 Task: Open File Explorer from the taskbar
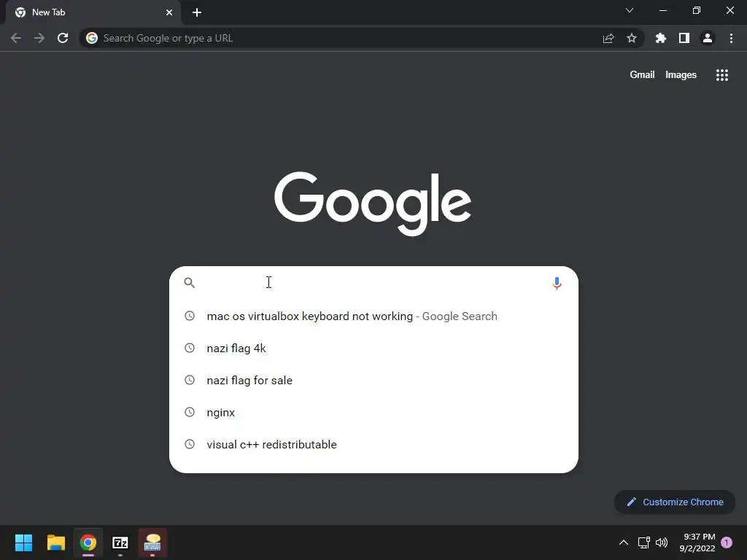tap(55, 542)
